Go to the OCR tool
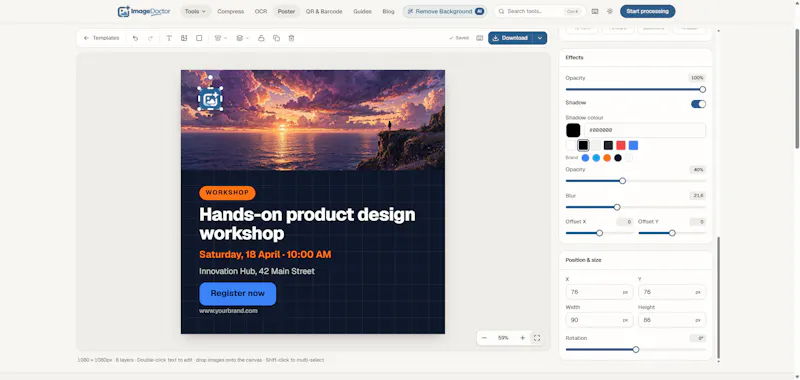 [x=261, y=11]
